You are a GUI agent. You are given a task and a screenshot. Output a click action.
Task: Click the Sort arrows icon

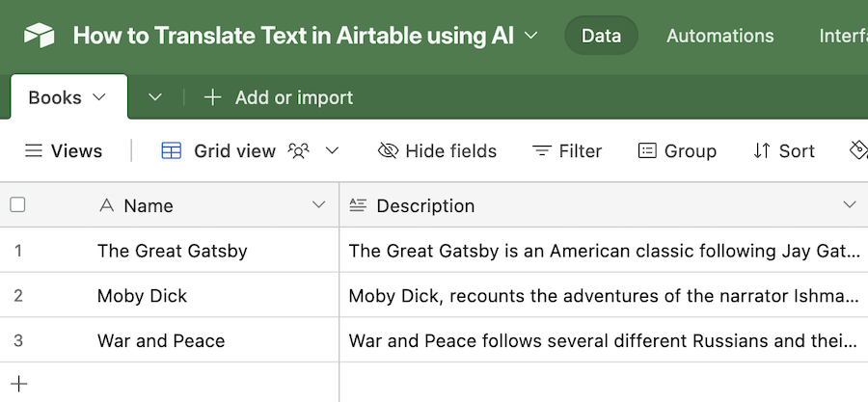pyautogui.click(x=762, y=151)
